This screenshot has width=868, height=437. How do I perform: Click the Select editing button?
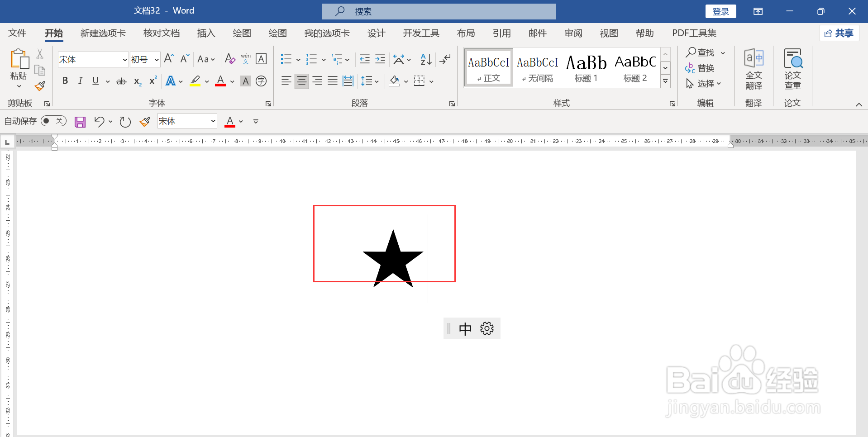tap(703, 83)
